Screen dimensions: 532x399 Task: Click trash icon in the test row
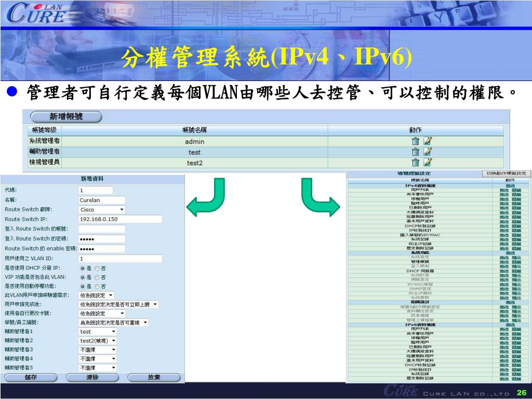[x=415, y=152]
